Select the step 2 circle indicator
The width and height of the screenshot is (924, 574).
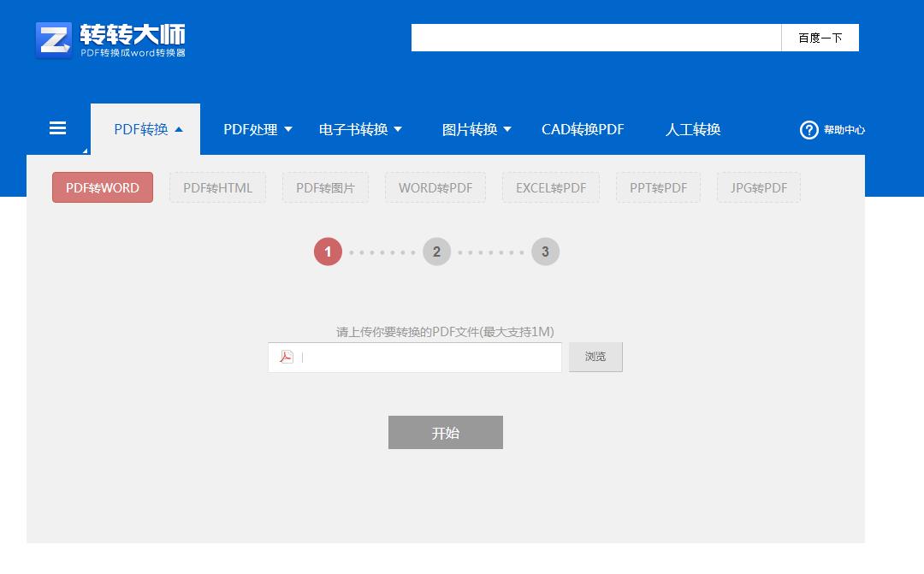click(436, 251)
